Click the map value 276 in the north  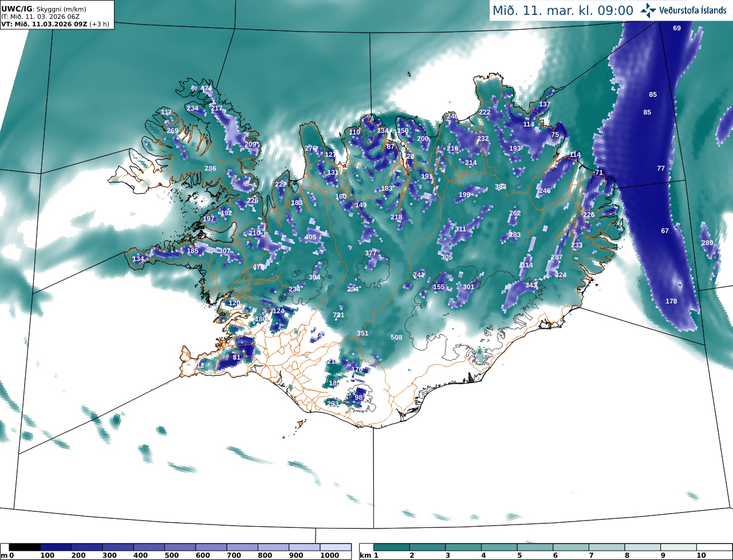(310, 148)
